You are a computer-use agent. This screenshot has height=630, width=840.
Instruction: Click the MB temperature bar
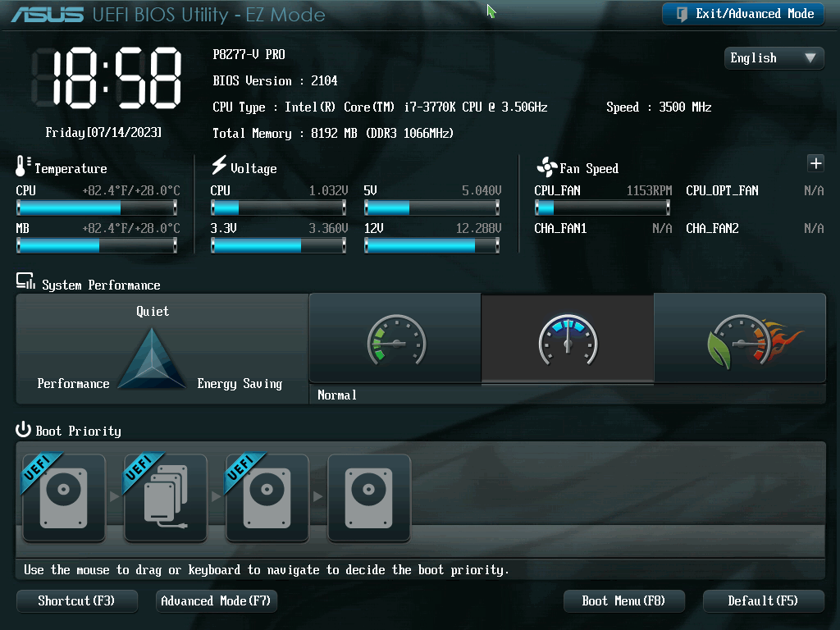pos(97,245)
